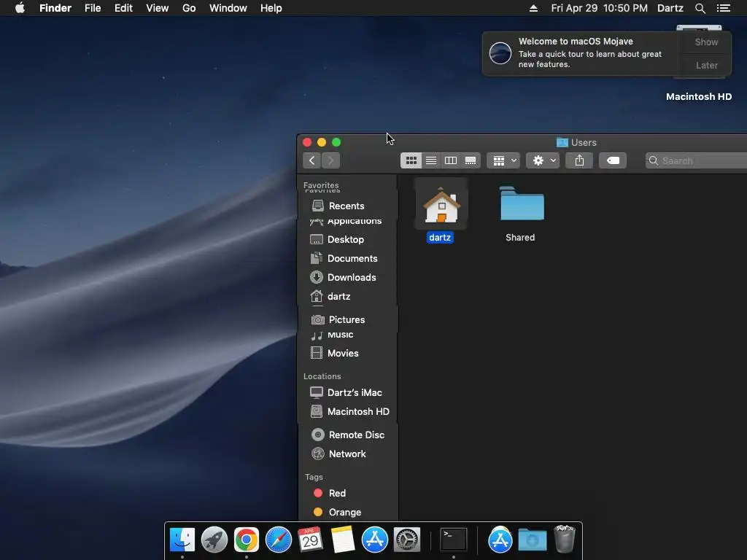Click the Share toolbar button

[x=579, y=160]
